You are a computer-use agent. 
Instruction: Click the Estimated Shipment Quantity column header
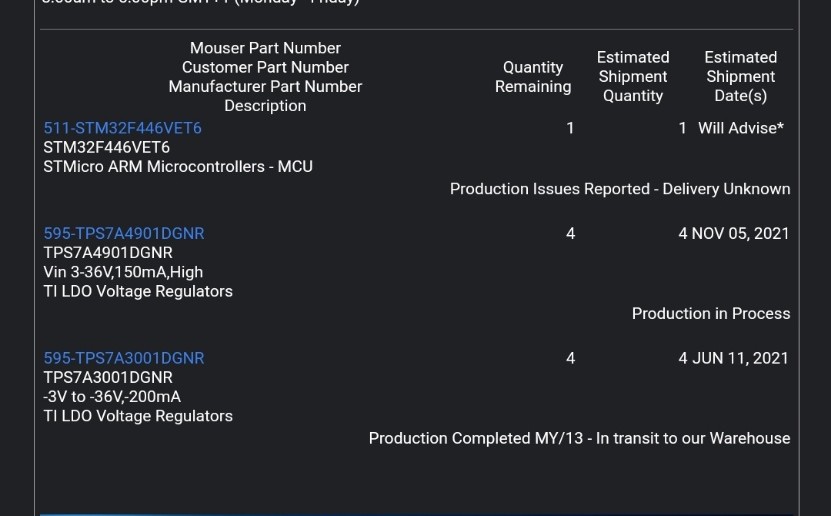[633, 77]
